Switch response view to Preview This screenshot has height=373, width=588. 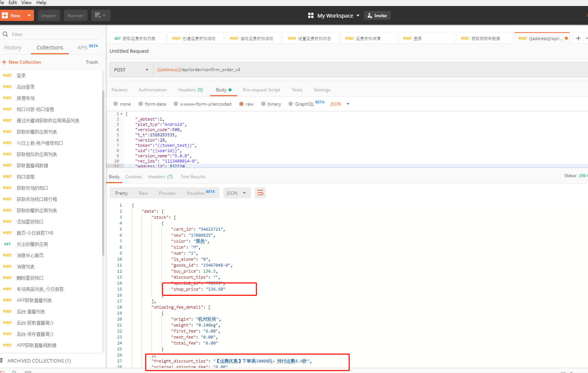point(167,193)
